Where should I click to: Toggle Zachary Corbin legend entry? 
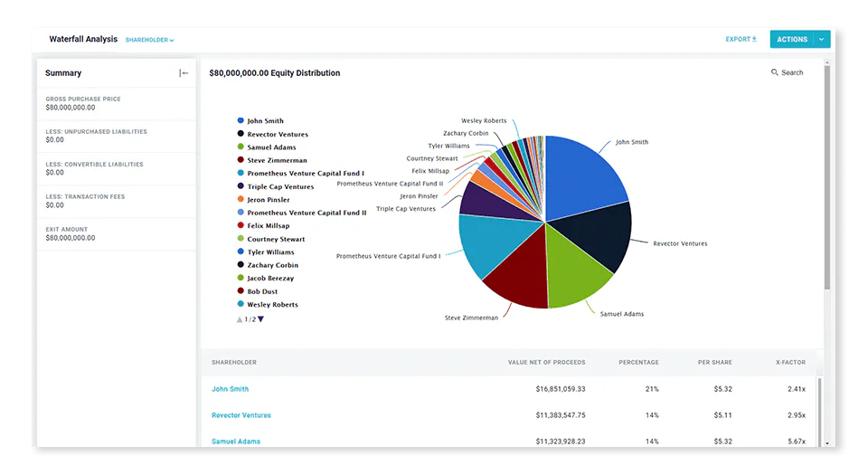[268, 265]
